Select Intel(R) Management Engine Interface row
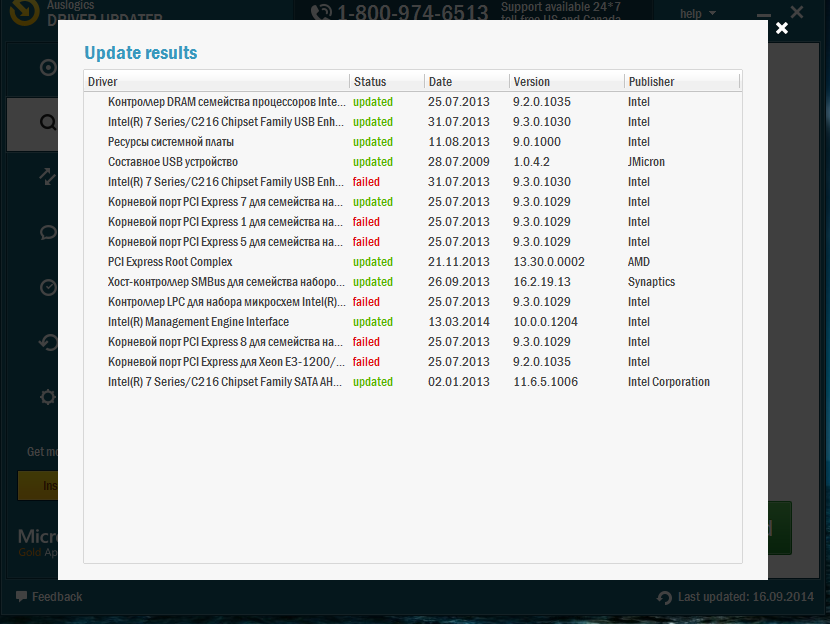The image size is (830, 624). pyautogui.click(x=413, y=322)
